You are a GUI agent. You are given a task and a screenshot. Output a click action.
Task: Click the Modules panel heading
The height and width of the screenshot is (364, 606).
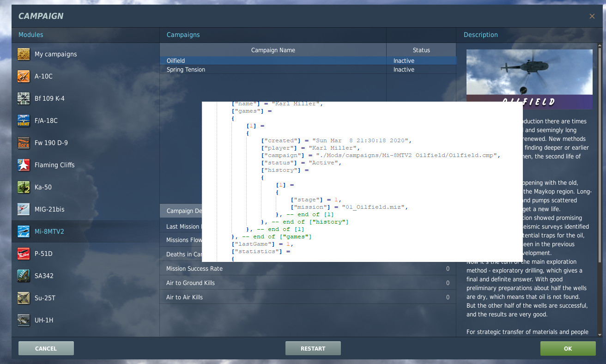click(31, 35)
